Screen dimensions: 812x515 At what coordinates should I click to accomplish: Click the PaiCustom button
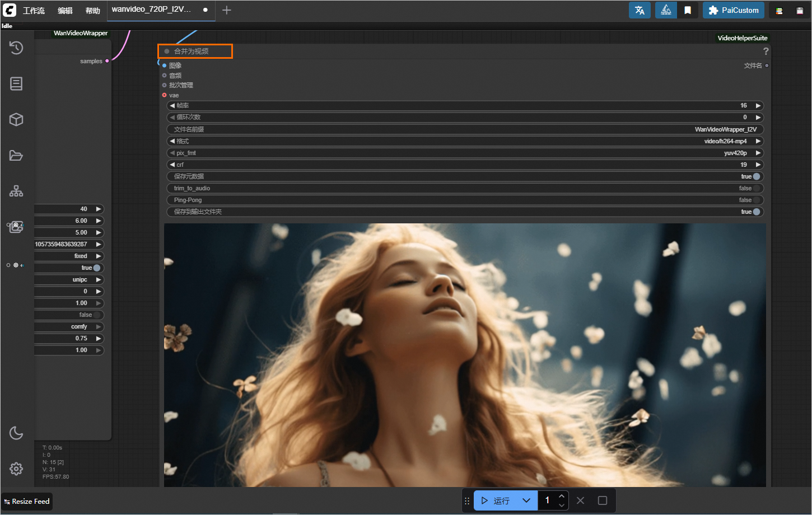(734, 10)
